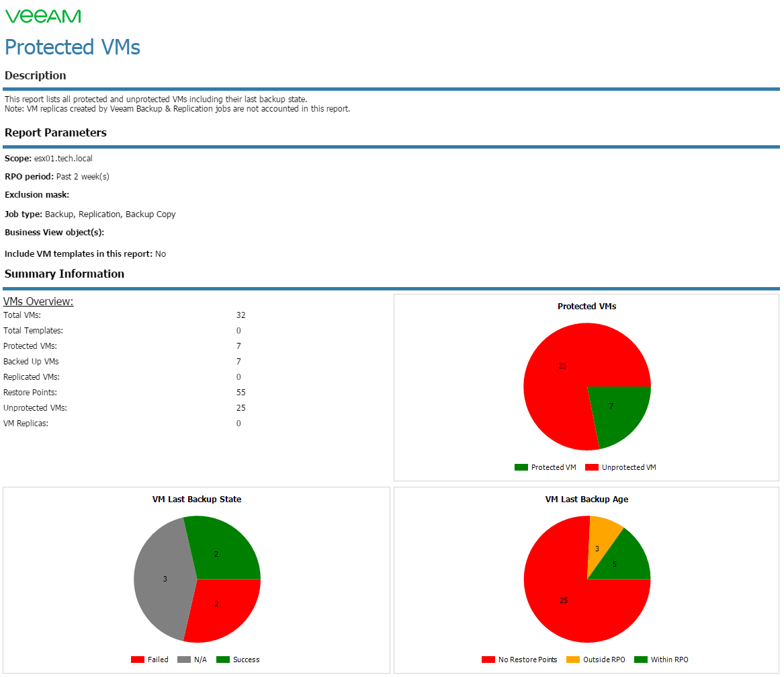Click the Report Parameters heading
This screenshot has width=784, height=677.
[56, 132]
